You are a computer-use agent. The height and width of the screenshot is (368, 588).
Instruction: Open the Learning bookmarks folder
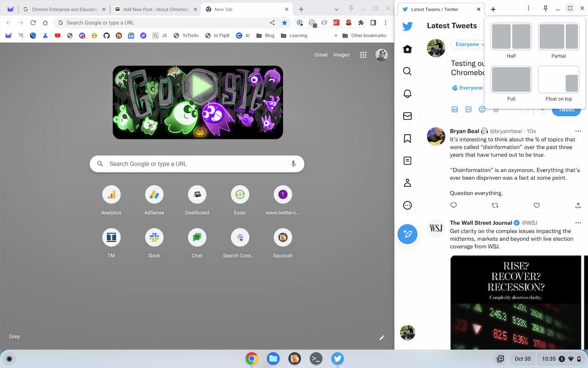(294, 35)
